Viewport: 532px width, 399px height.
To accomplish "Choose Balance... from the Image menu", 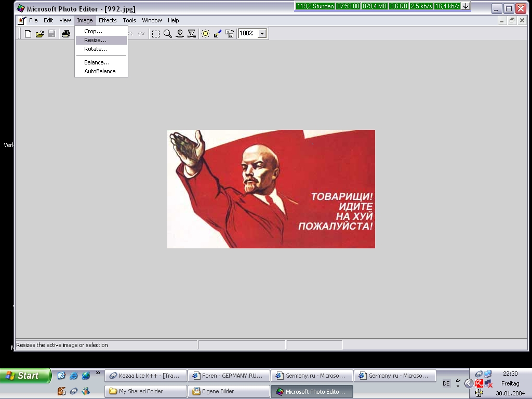I will (x=101, y=62).
